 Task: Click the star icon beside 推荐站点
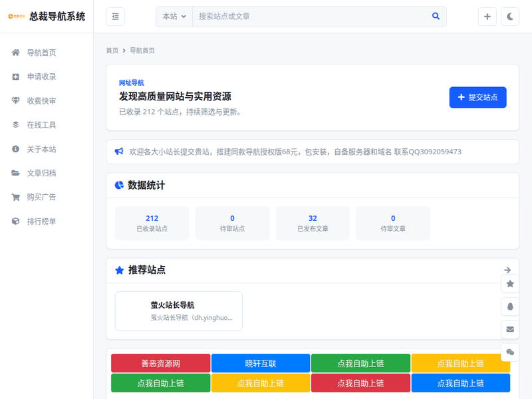(120, 270)
